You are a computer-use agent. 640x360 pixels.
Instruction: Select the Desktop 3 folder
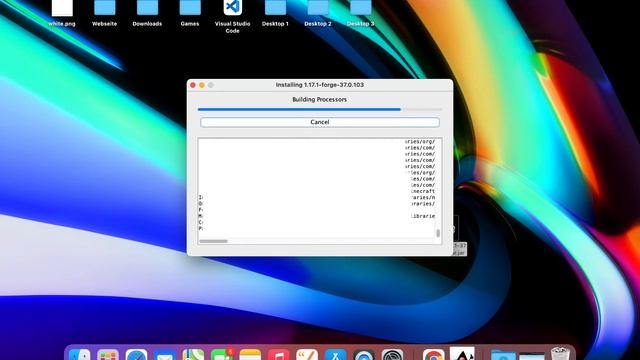tap(360, 12)
